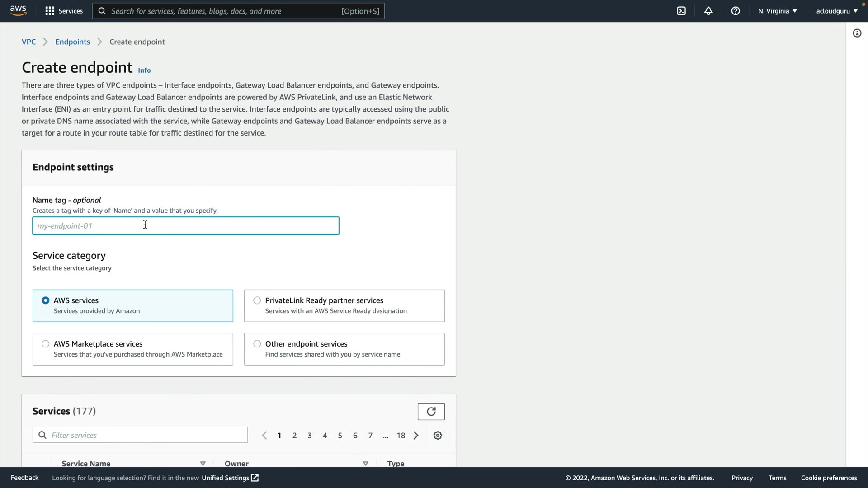Open the notifications bell
Screen dimensions: 868x488
pos(708,11)
